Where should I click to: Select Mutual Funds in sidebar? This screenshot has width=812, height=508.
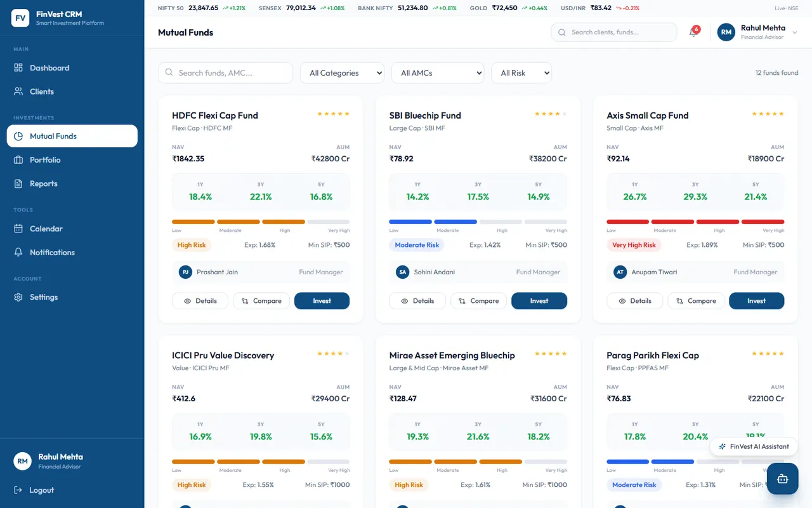tap(72, 136)
